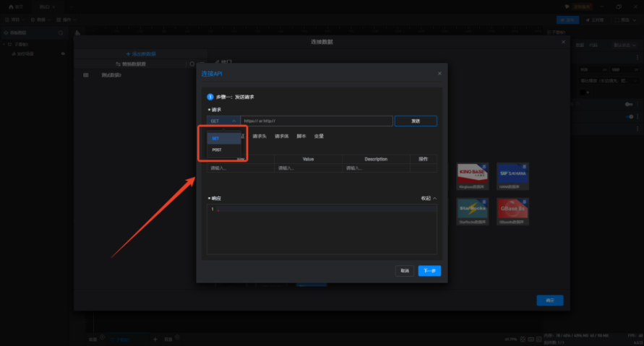Click the Value column input cell
Screen dimensions: 644x346
(x=308, y=168)
